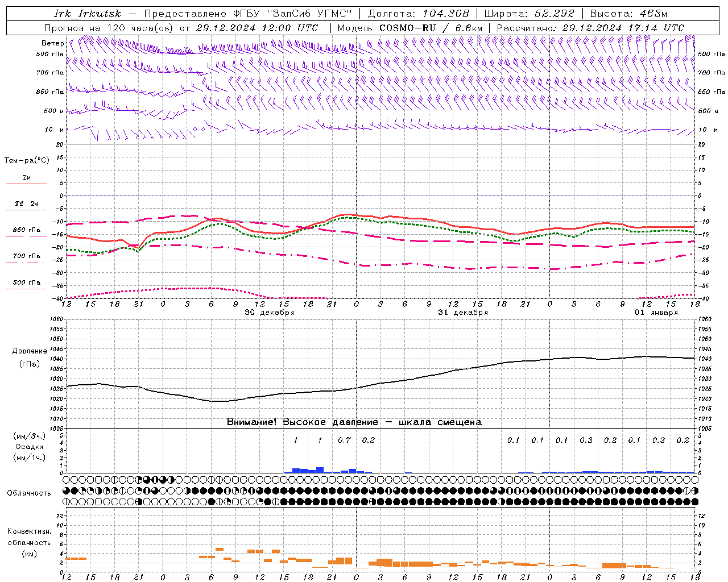This screenshot has width=728, height=582.
Task: Click the Тем-ра(°C) temperature panel label
Action: 27,161
